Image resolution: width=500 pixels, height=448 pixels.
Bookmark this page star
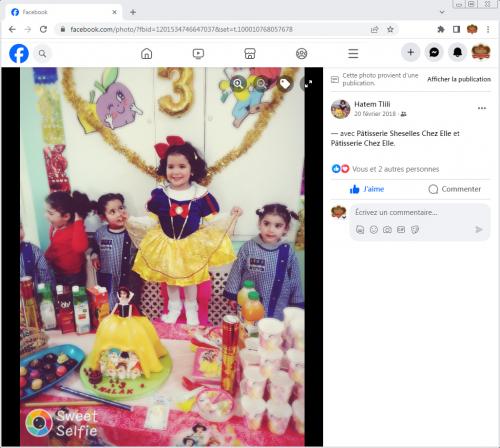coord(390,29)
